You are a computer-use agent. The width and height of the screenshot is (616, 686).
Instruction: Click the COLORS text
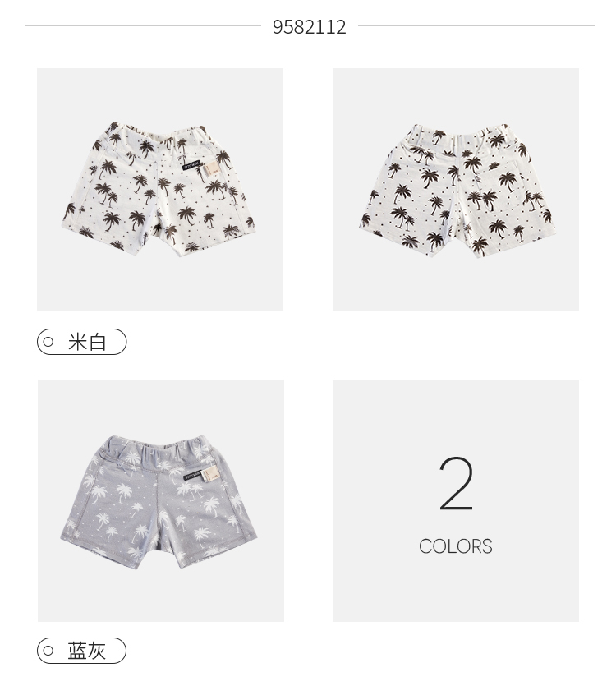(456, 546)
